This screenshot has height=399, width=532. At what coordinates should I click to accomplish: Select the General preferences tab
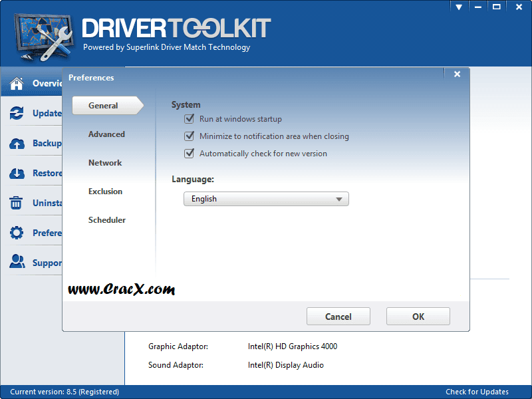[x=108, y=106]
